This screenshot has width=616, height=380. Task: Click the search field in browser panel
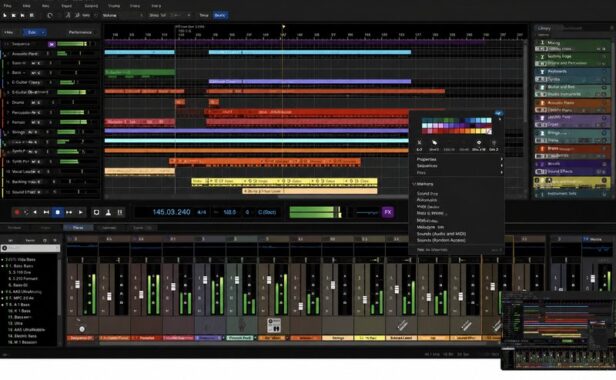click(x=31, y=248)
